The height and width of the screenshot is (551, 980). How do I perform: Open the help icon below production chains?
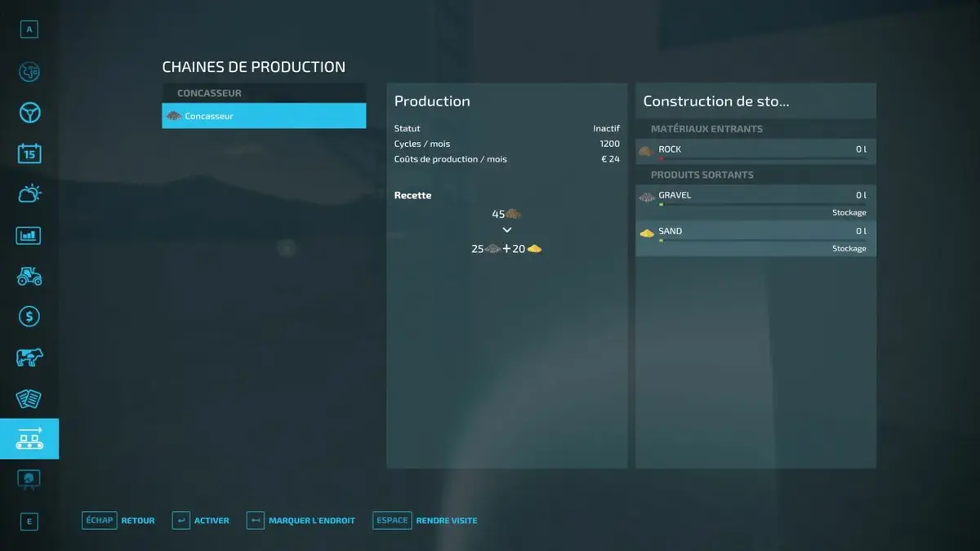click(29, 480)
